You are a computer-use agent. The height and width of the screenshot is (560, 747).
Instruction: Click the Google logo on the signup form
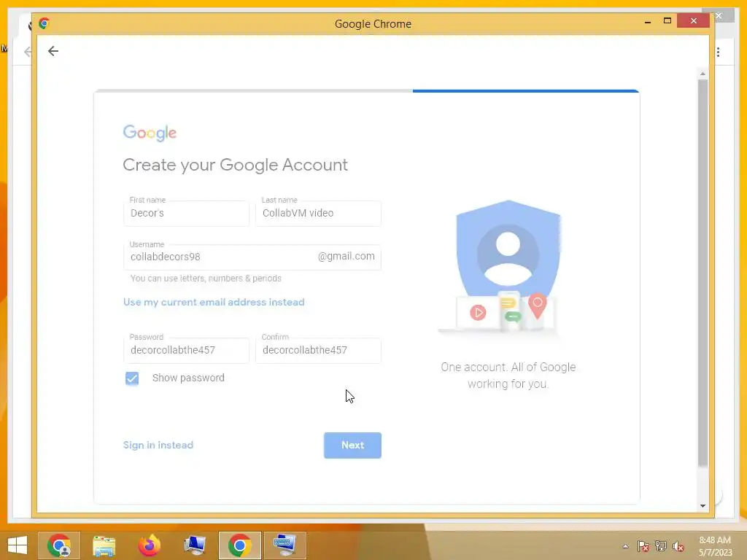(150, 133)
